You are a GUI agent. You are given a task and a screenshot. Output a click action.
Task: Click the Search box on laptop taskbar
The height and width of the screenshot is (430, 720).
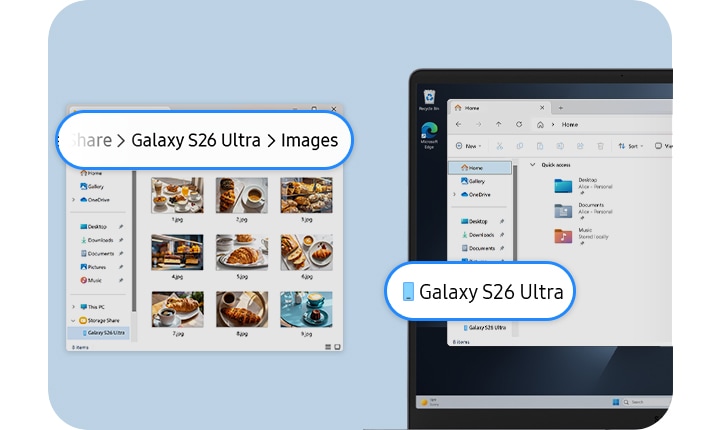647,402
